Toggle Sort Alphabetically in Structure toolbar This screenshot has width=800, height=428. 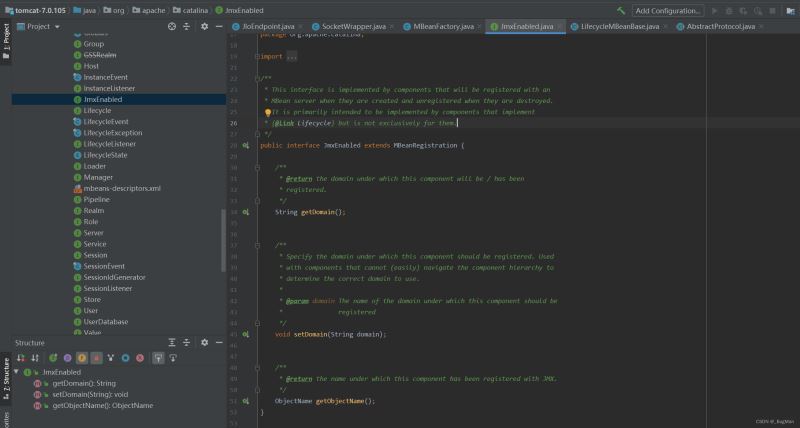(35, 358)
